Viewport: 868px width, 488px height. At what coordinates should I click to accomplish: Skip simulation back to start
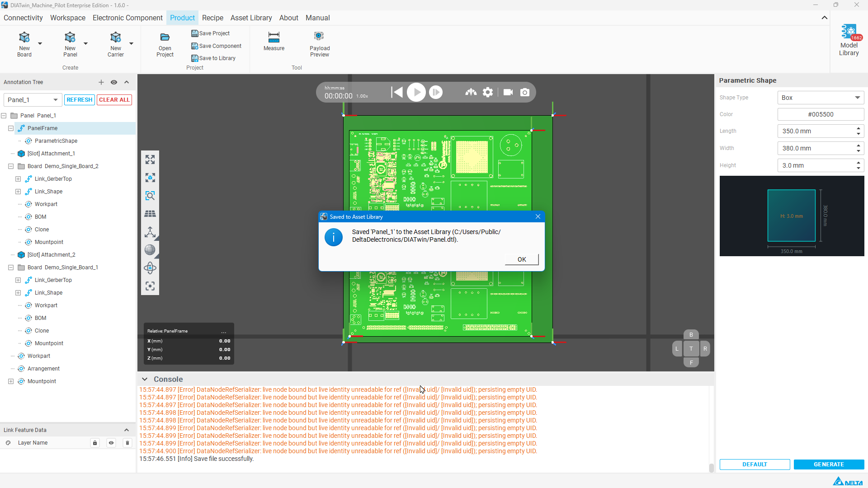[397, 92]
